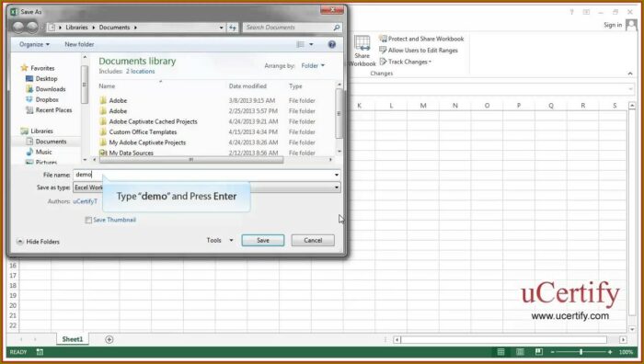Click the Save button

click(x=263, y=241)
